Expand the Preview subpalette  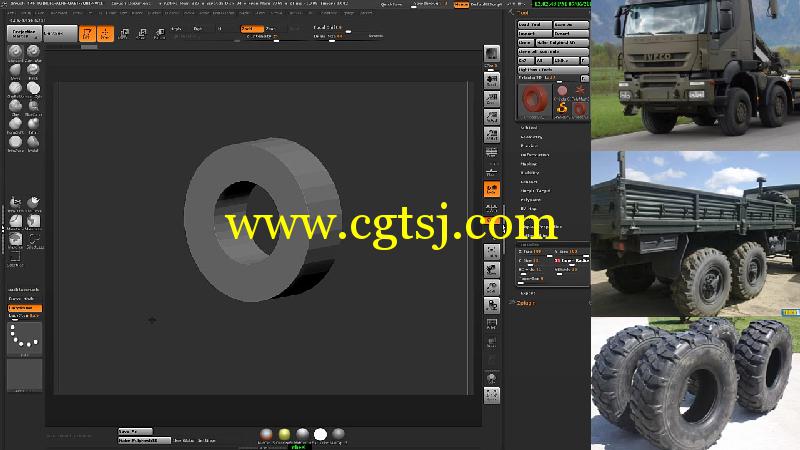(x=529, y=146)
